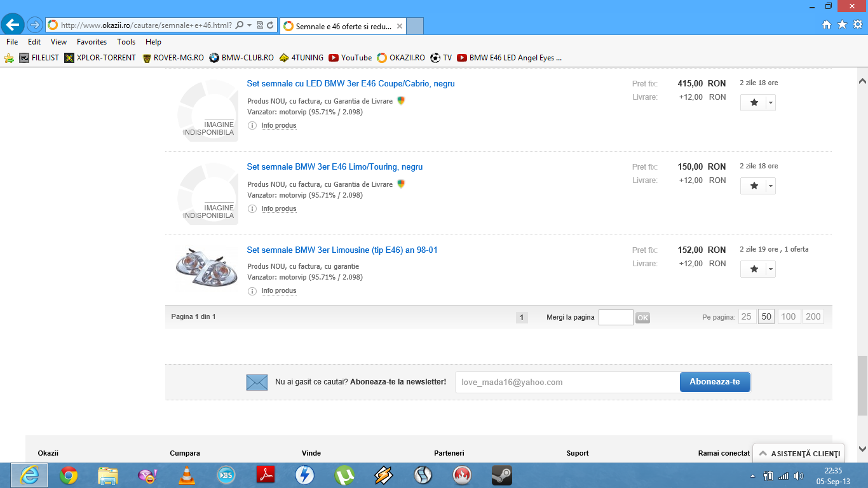Open VLC media player from taskbar
This screenshot has height=488, width=868.
coord(187,475)
